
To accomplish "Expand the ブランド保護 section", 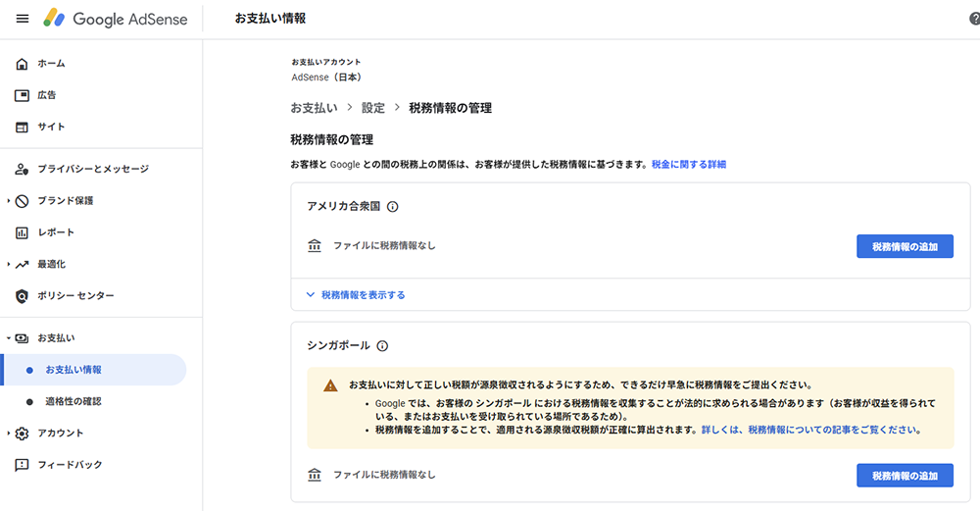I will tap(9, 201).
